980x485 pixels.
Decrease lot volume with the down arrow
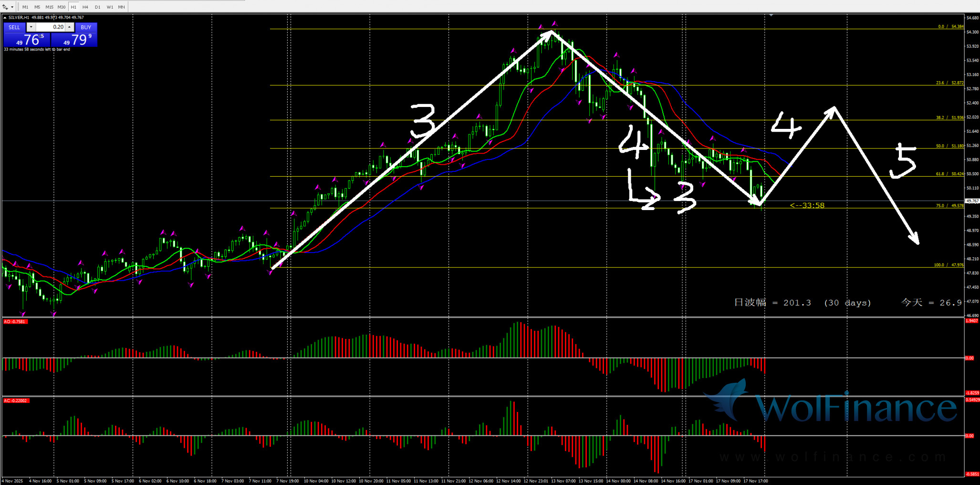(31, 27)
